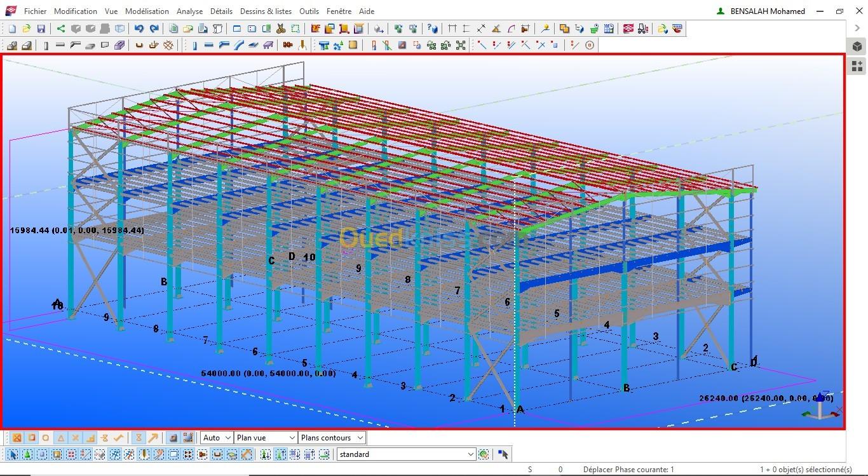
Task: Open side panel grid-plus icon
Action: [857, 66]
